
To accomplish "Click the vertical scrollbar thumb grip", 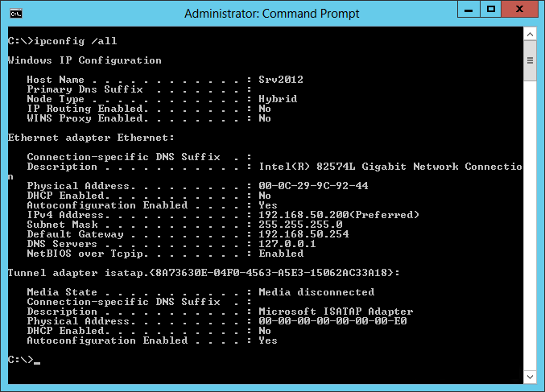I will [530, 60].
